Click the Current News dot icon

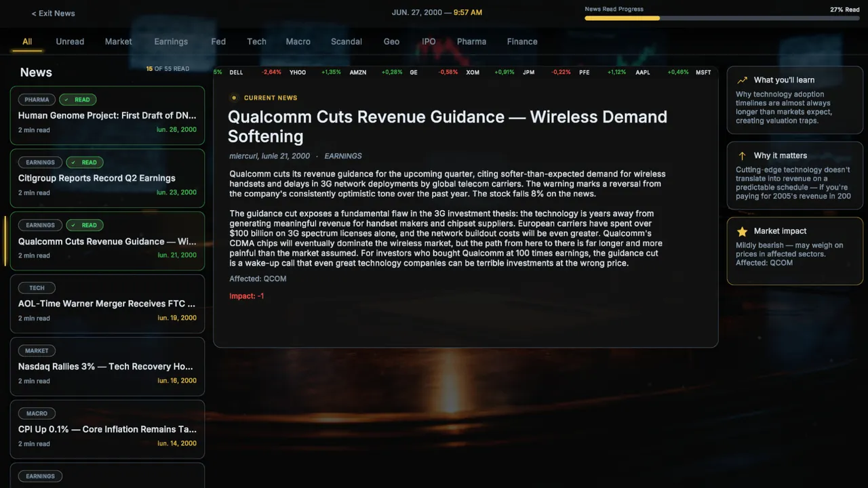tap(234, 98)
